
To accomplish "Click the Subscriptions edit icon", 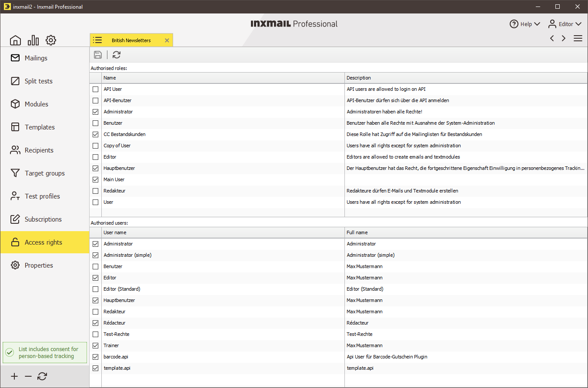I will tap(15, 219).
